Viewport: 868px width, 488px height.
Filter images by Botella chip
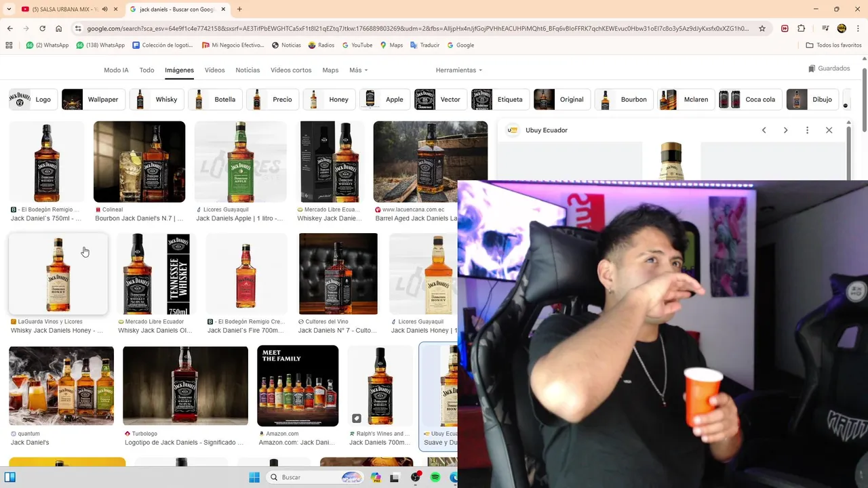[214, 99]
